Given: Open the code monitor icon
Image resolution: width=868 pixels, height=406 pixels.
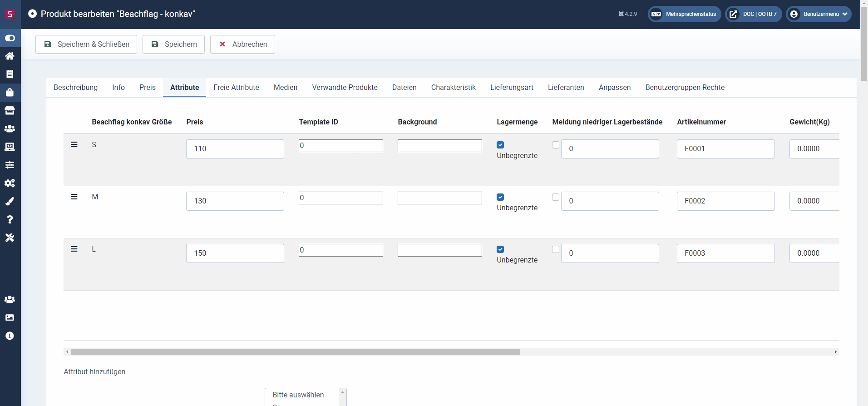Looking at the screenshot, I should [x=10, y=147].
